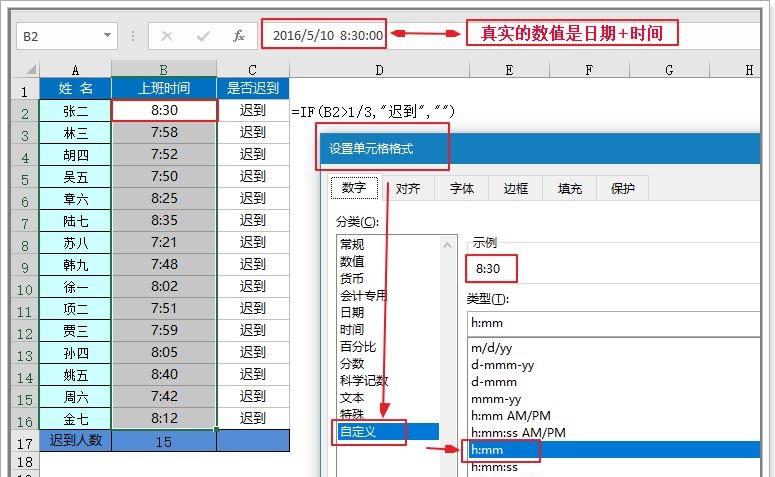This screenshot has height=477, width=775.
Task: Click the time cell 7:58
Action: pyautogui.click(x=164, y=132)
